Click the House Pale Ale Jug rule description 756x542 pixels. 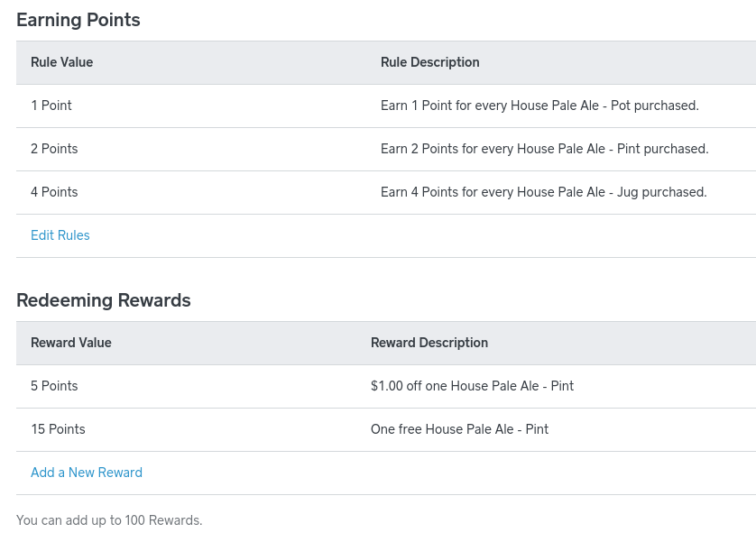coord(544,192)
